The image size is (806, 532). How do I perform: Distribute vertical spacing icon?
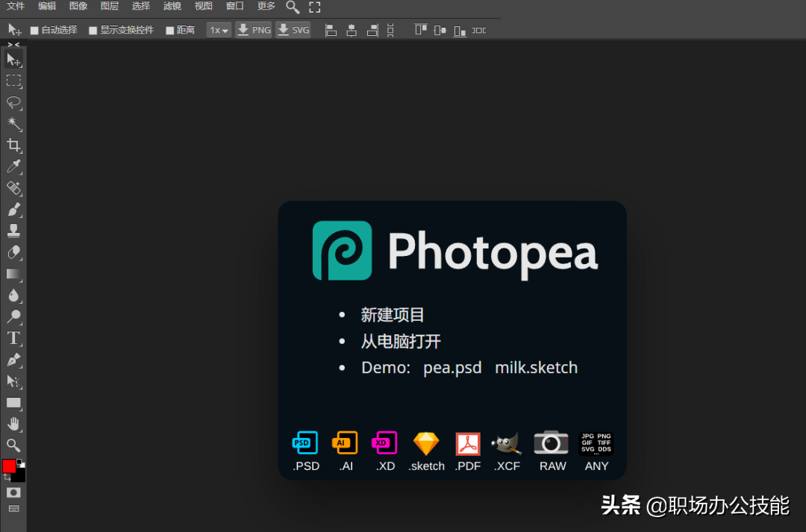click(x=390, y=31)
